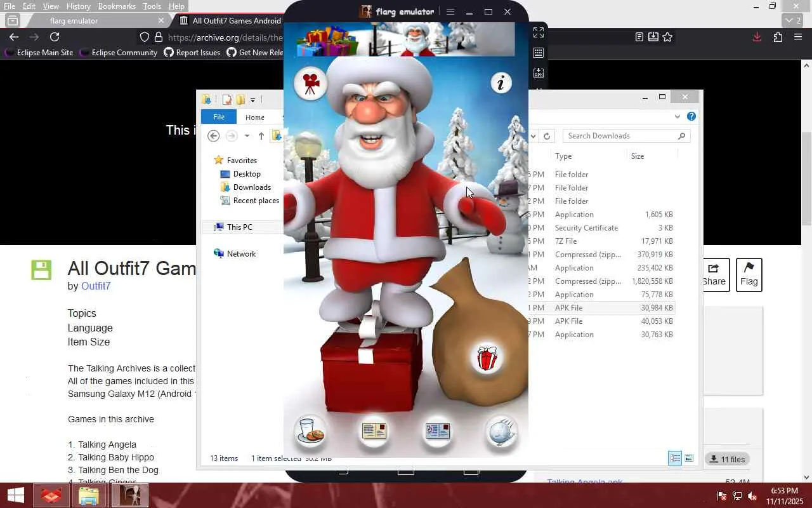Switch Explorer to details view

pos(675,458)
